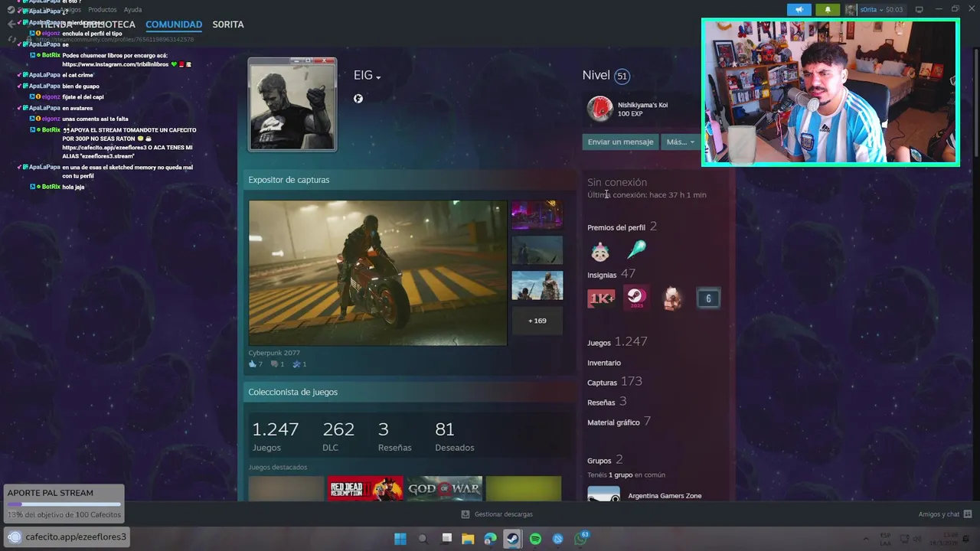
Task: Open the third small screenshot thumbnail
Action: pos(537,285)
